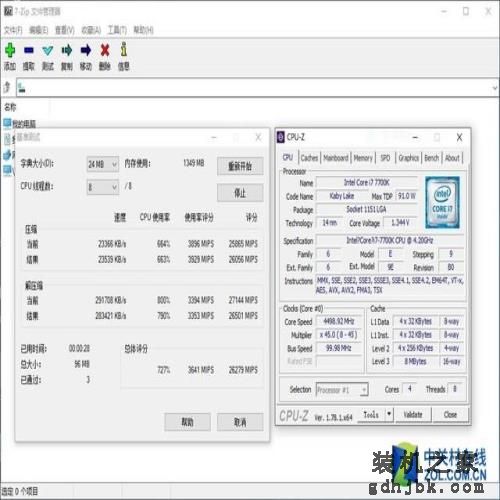Click the Bus Speed value 99.98 MHz

click(x=339, y=348)
